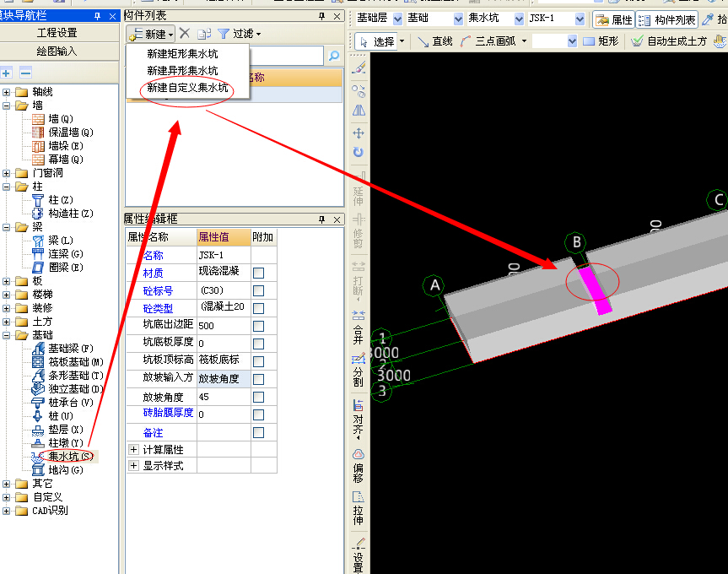Click 自动生成土方 button
The width and height of the screenshot is (728, 574).
[669, 42]
